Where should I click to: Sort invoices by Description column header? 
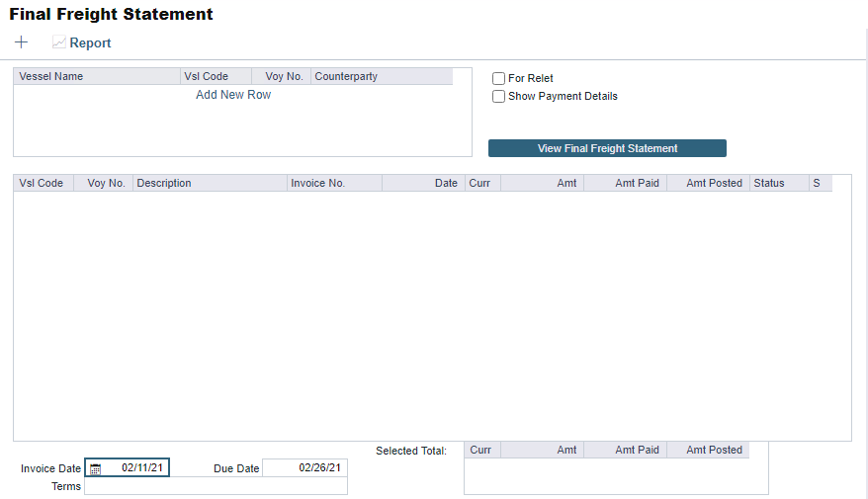pos(210,183)
